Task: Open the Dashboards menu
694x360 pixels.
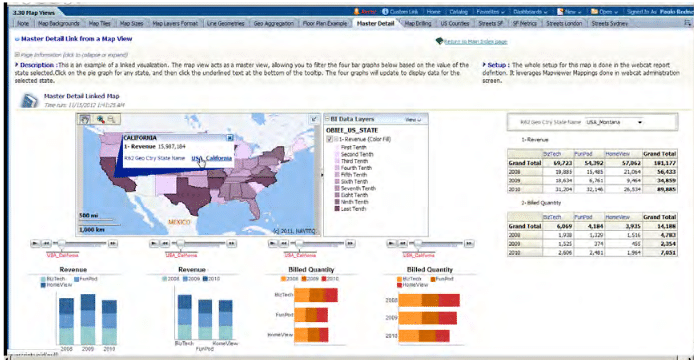Action: coord(530,12)
